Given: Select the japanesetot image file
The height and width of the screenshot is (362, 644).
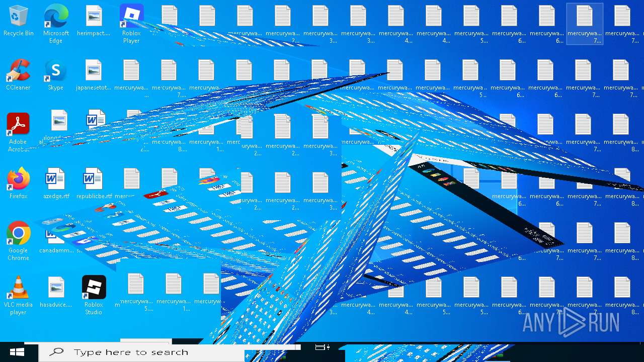Looking at the screenshot, I should point(94,75).
